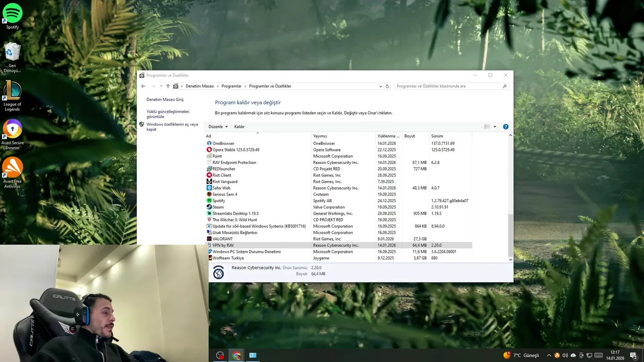This screenshot has width=644, height=362.
Task: Open Denetim Masası Giriş link
Action: coord(165,100)
